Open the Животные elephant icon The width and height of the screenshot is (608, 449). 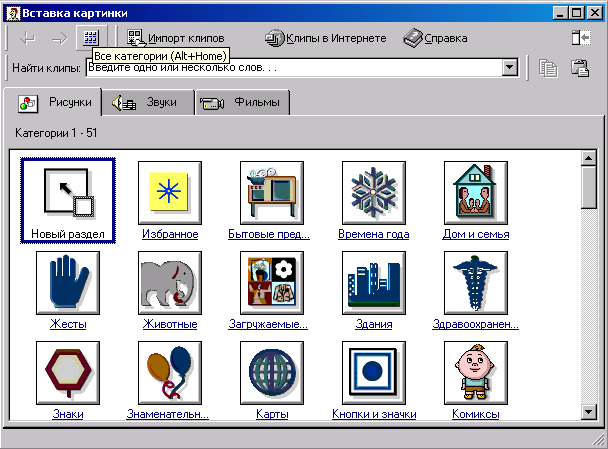coord(170,283)
